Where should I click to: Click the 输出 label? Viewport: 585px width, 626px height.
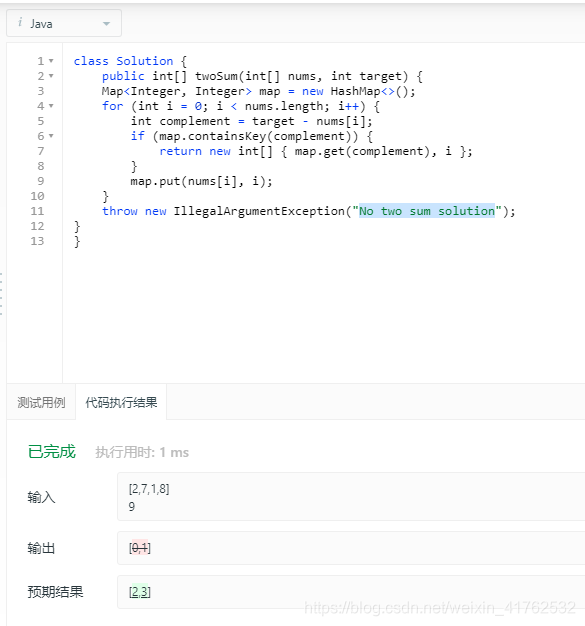(x=42, y=548)
